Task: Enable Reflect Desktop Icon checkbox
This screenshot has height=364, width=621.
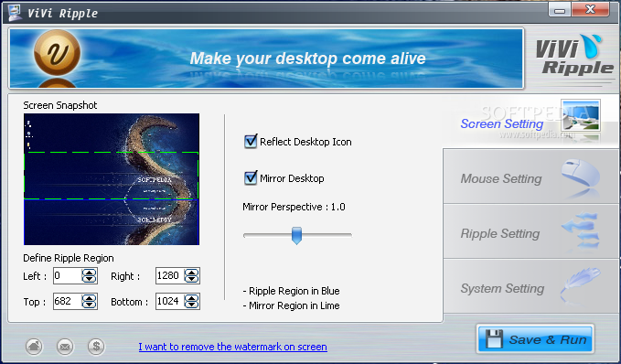Action: point(251,142)
